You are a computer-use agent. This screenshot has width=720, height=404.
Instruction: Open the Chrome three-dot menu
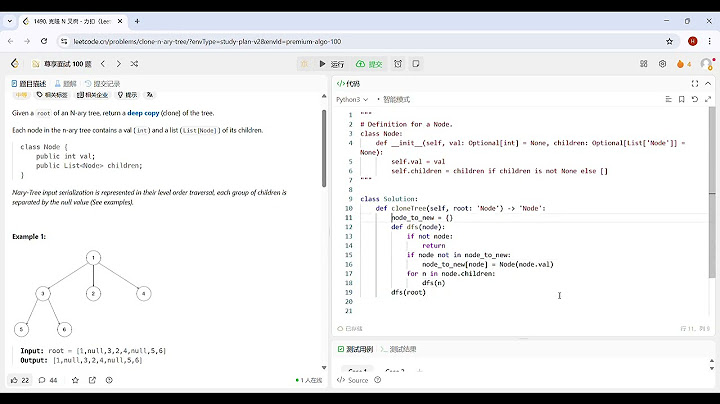click(x=709, y=41)
